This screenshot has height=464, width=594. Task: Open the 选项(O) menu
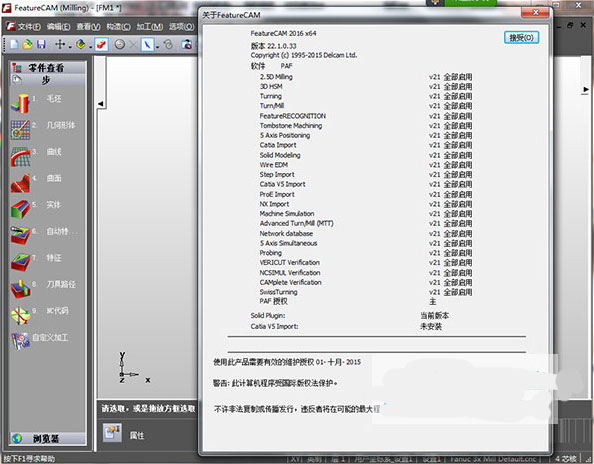tap(181, 27)
